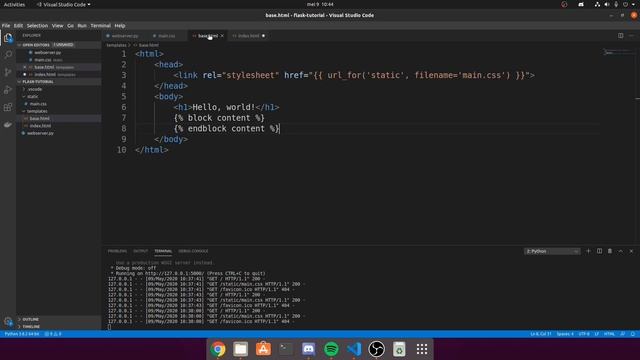The image size is (640, 360).
Task: Split the terminal panel
Action: pyautogui.click(x=599, y=251)
